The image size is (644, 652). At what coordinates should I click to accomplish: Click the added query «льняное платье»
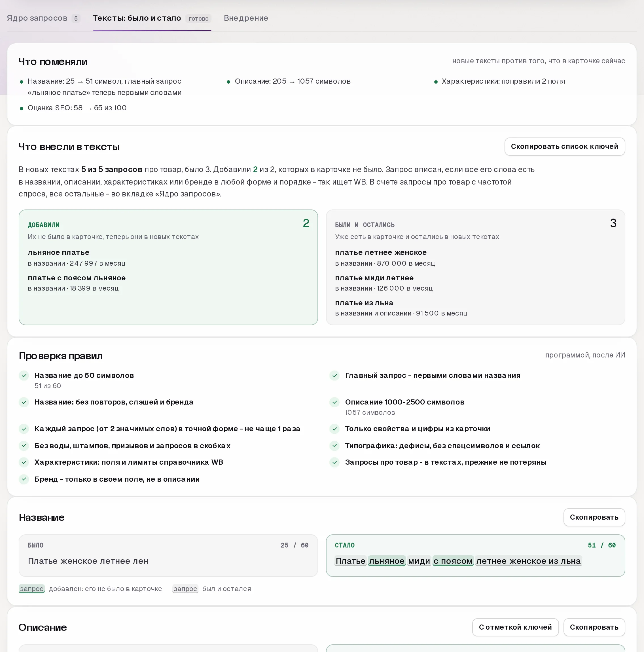(58, 252)
